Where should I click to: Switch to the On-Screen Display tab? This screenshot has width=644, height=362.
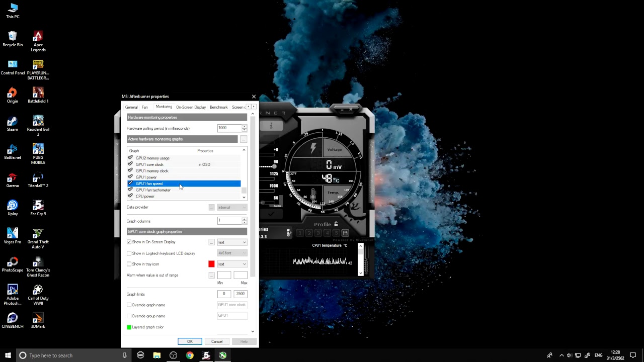(x=191, y=107)
